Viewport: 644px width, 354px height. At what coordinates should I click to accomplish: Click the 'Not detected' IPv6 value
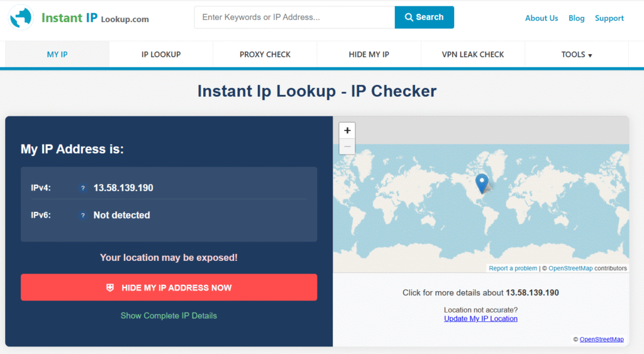121,215
